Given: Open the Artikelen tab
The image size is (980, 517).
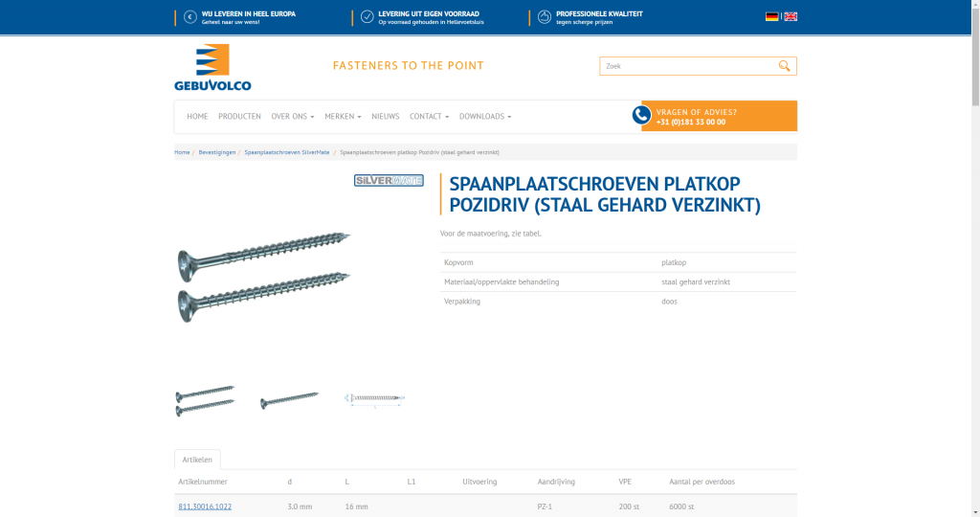Looking at the screenshot, I should click(x=197, y=460).
